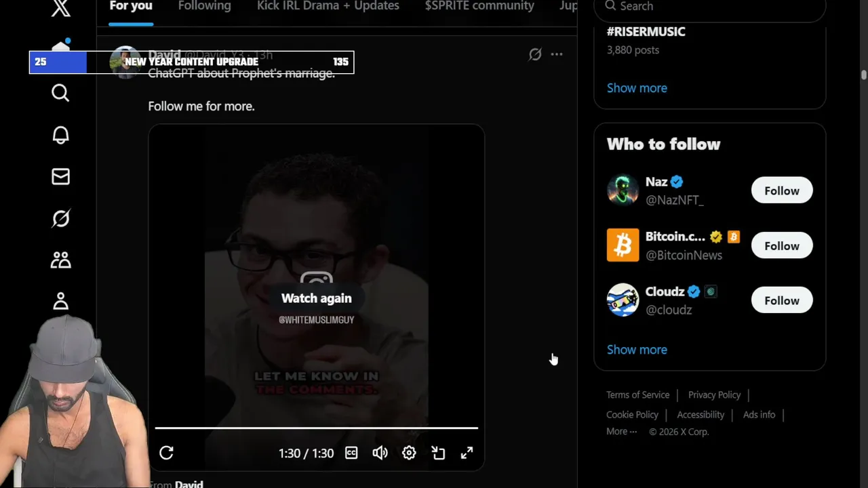The height and width of the screenshot is (488, 868).
Task: Switch to Following tab
Action: point(205,6)
